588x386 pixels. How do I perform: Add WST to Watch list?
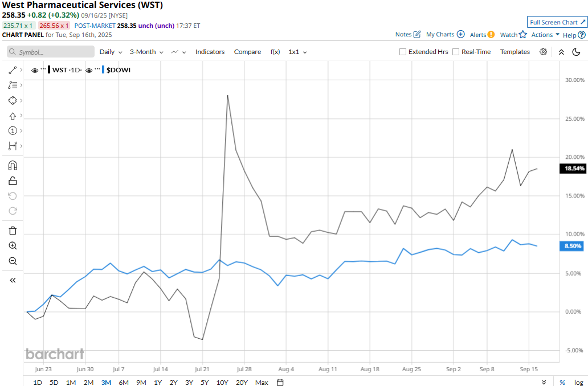[x=513, y=35]
